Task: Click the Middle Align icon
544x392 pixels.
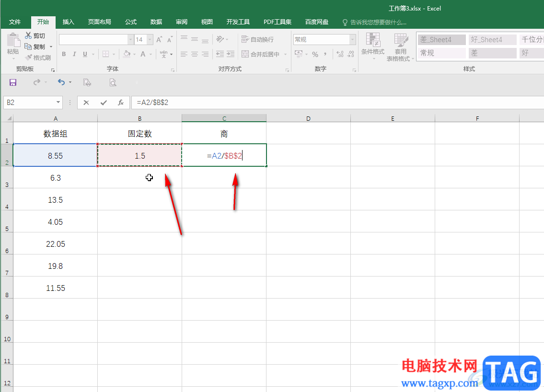Action: [195, 40]
